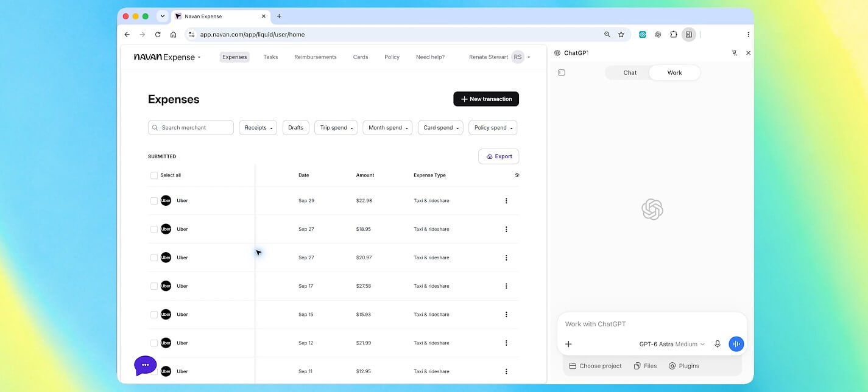Open a new browser tab
Image resolution: width=868 pixels, height=392 pixels.
point(279,16)
